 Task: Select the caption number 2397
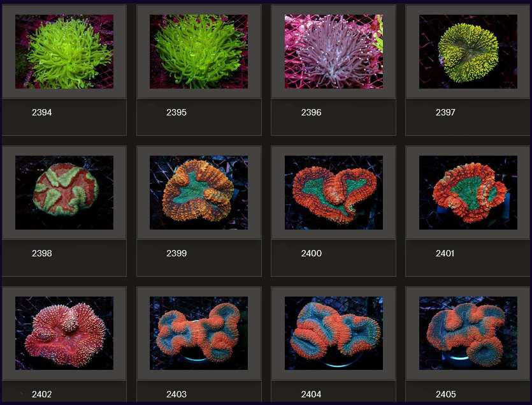pyautogui.click(x=445, y=112)
